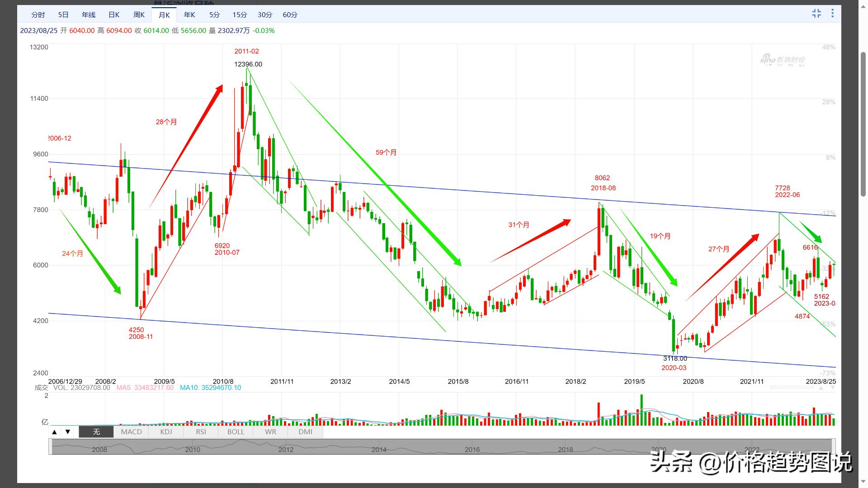The width and height of the screenshot is (868, 488).
Task: Enable the MACD indicator
Action: point(131,432)
